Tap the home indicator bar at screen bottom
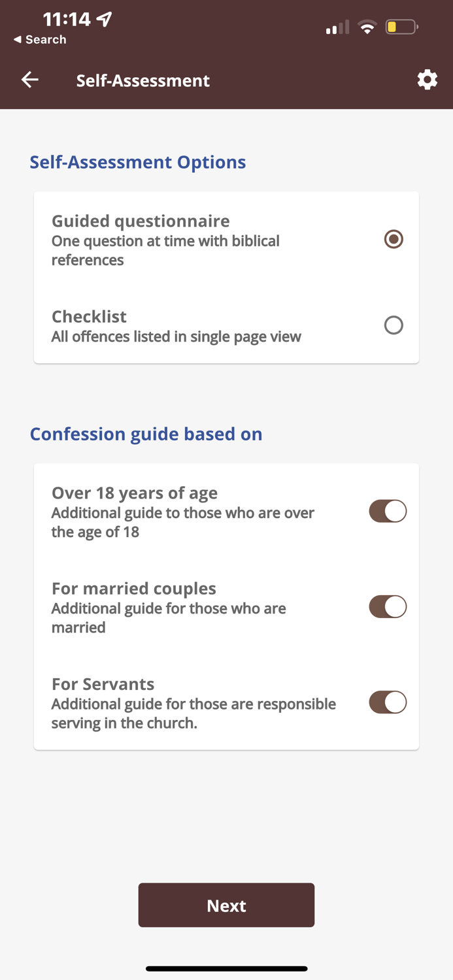This screenshot has height=980, width=453. point(226,969)
